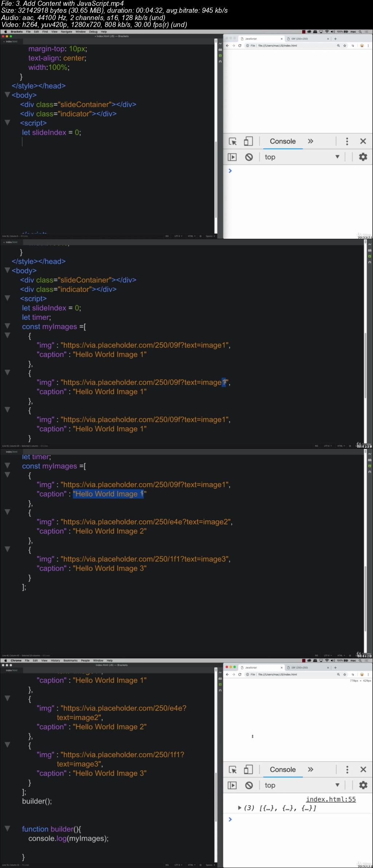373x868 pixels.
Task: Select element inspector in bottom frame DevTools
Action: click(x=233, y=770)
